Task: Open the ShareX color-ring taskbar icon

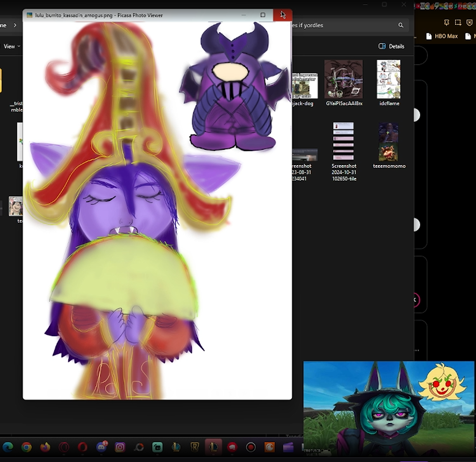Action: (139, 447)
